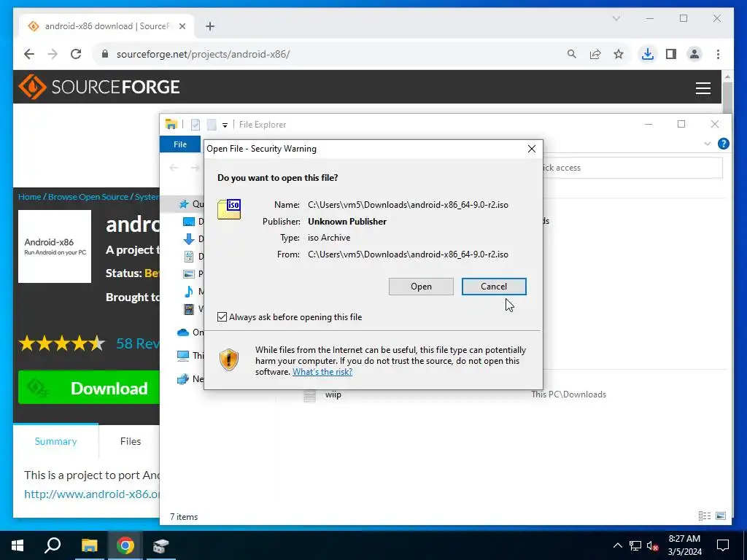Bookmark this page with the star icon
This screenshot has width=747, height=560.
tap(619, 54)
